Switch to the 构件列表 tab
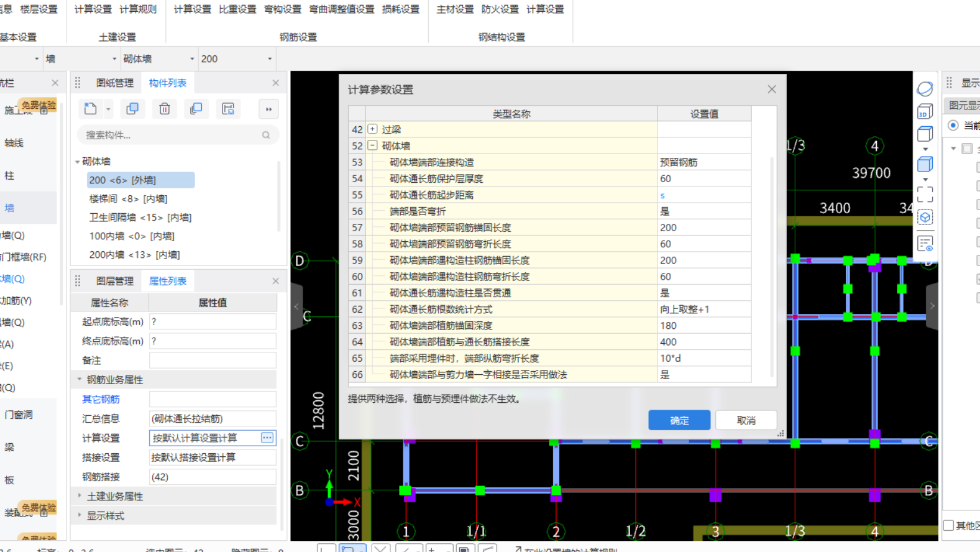This screenshot has width=980, height=552. [x=168, y=83]
